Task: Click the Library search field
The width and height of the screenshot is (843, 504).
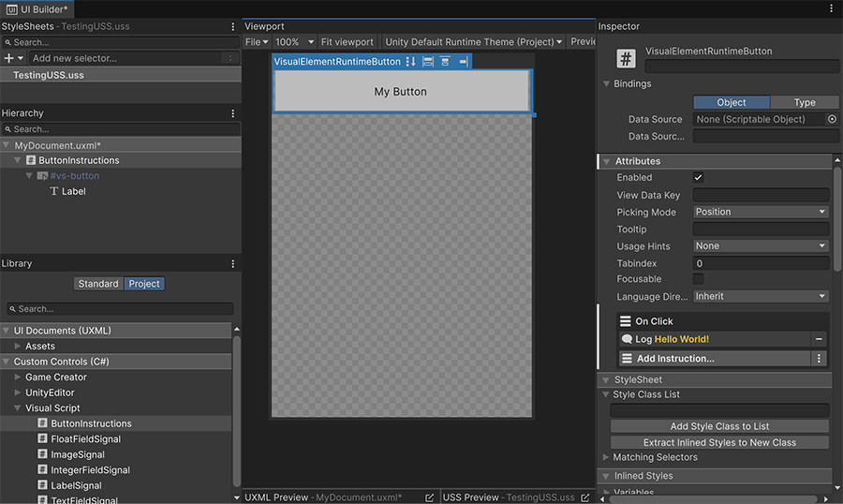Action: (x=120, y=309)
